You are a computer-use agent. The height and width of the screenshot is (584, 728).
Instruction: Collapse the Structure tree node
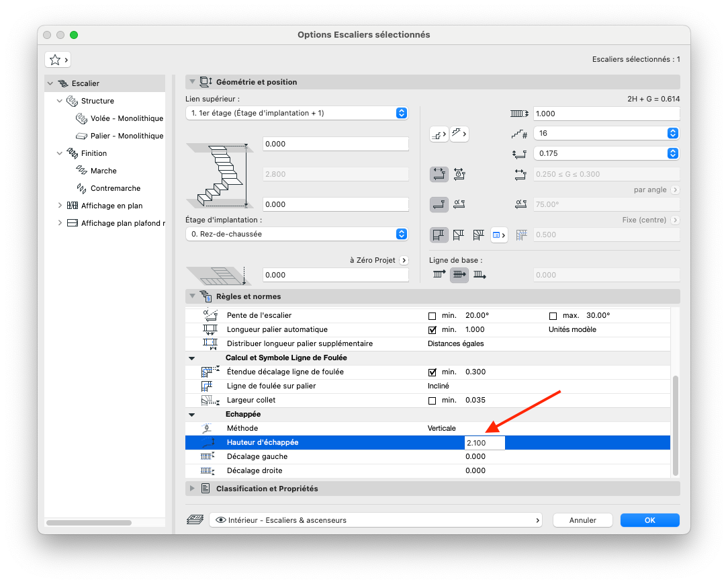(59, 101)
